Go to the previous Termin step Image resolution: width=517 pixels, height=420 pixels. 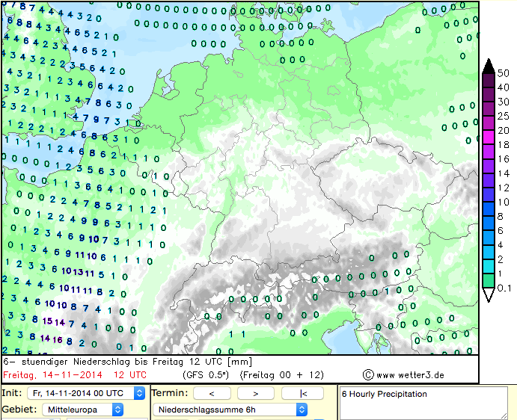pos(212,393)
